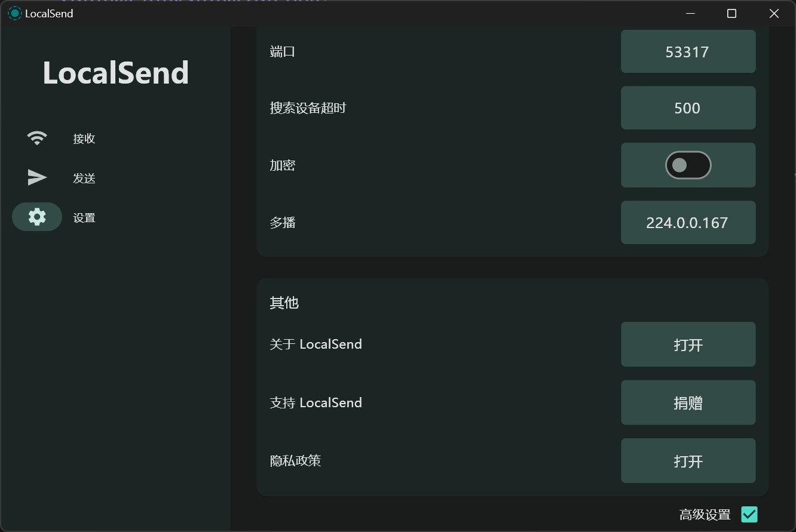
Task: Maximize the LocalSend window
Action: pos(731,14)
